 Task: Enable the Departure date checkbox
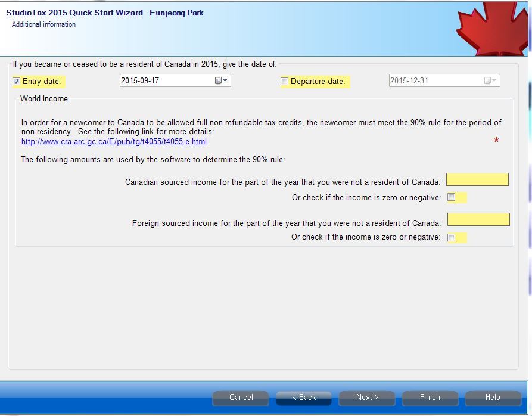(x=284, y=82)
